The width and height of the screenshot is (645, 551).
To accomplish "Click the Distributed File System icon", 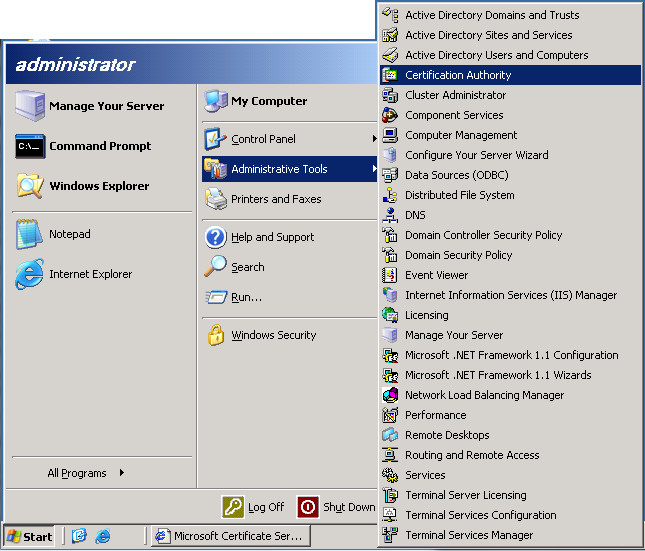I will click(x=390, y=195).
